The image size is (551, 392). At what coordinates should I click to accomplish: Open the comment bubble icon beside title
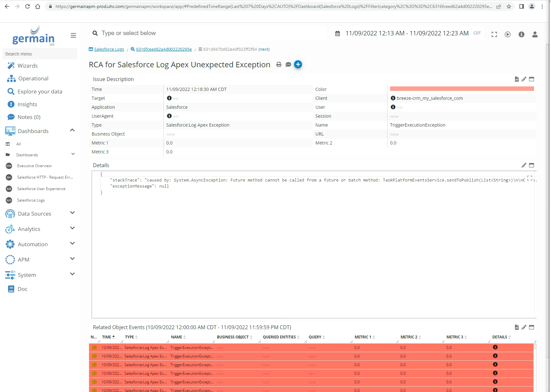pos(288,64)
